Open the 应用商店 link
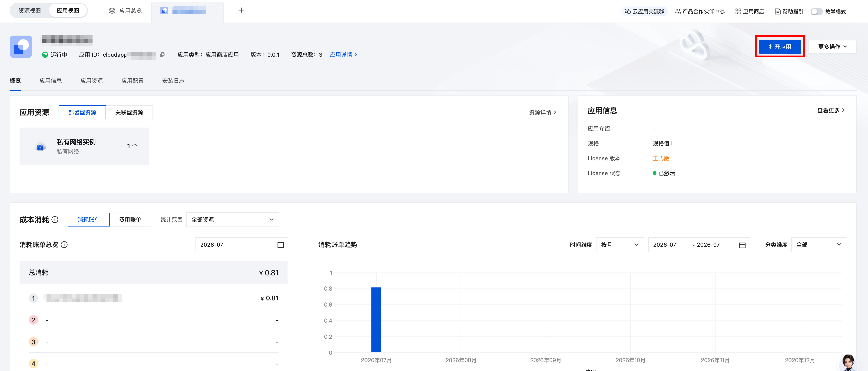This screenshot has height=371, width=868. tap(750, 11)
